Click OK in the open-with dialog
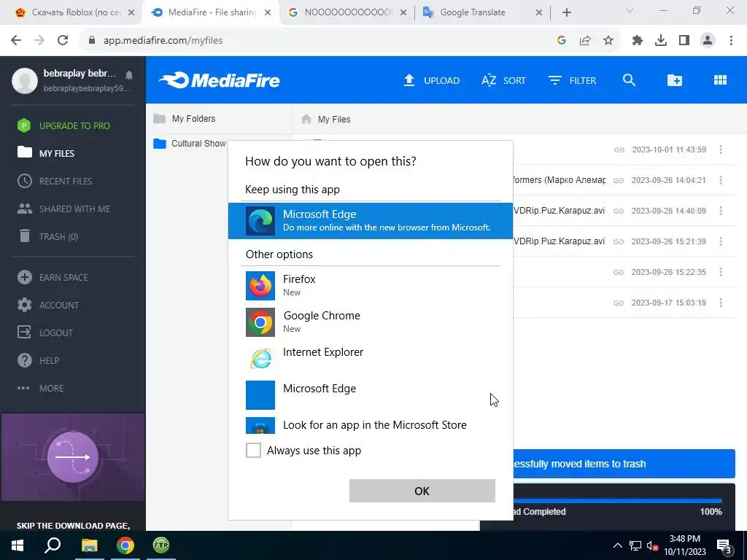The width and height of the screenshot is (747, 560). click(422, 491)
